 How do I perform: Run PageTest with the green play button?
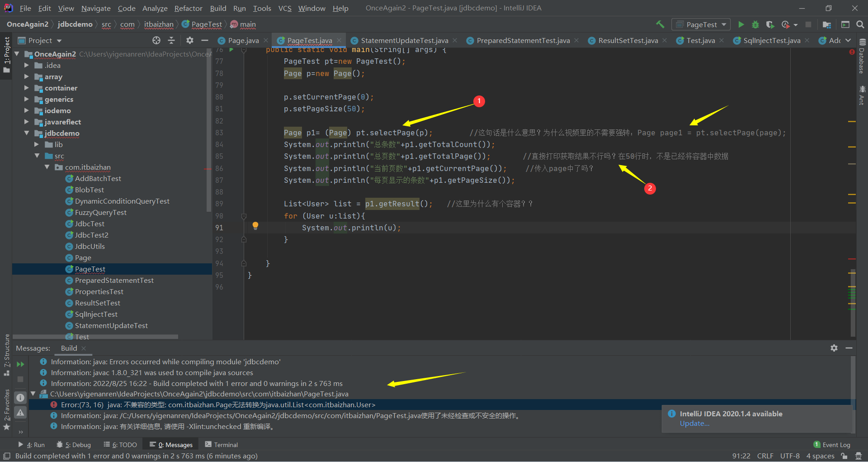pyautogui.click(x=741, y=24)
